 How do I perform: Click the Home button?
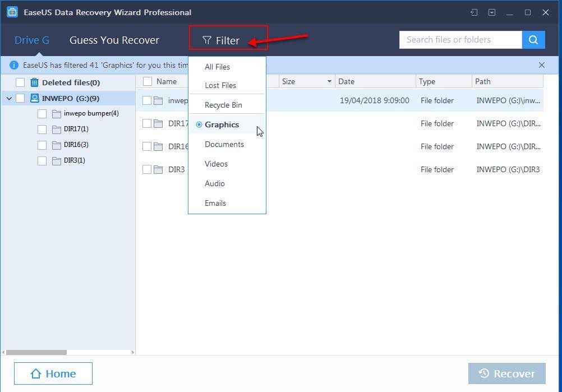click(53, 373)
